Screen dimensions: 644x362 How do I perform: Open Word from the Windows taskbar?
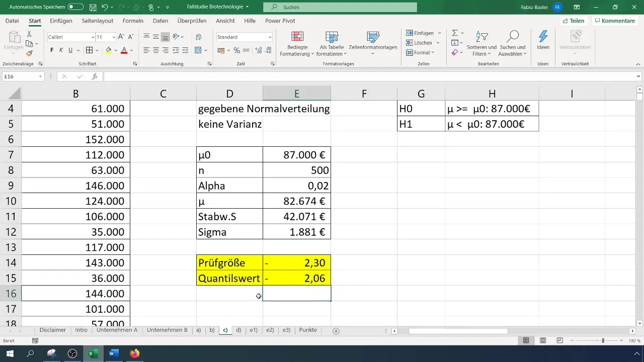[113, 353]
